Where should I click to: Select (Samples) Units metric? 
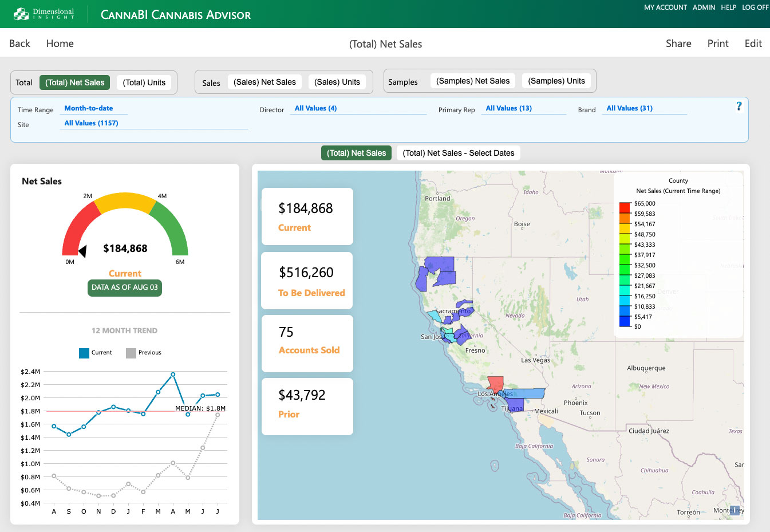point(556,81)
